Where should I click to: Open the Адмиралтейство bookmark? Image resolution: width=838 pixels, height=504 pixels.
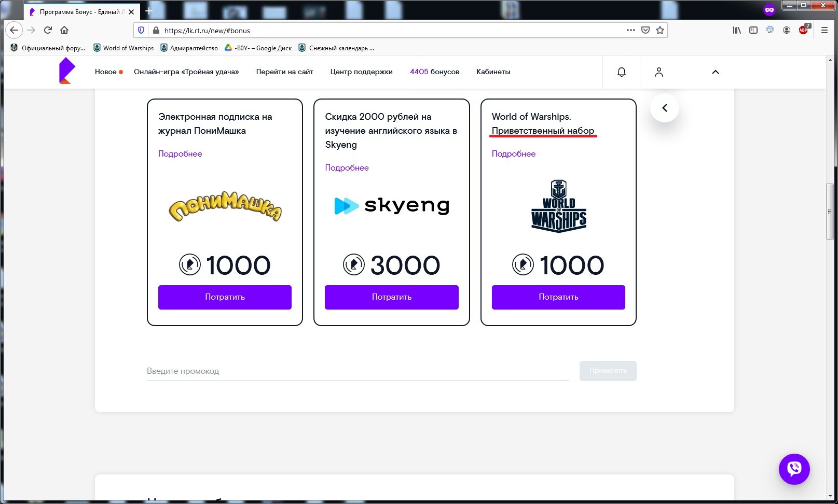[189, 48]
